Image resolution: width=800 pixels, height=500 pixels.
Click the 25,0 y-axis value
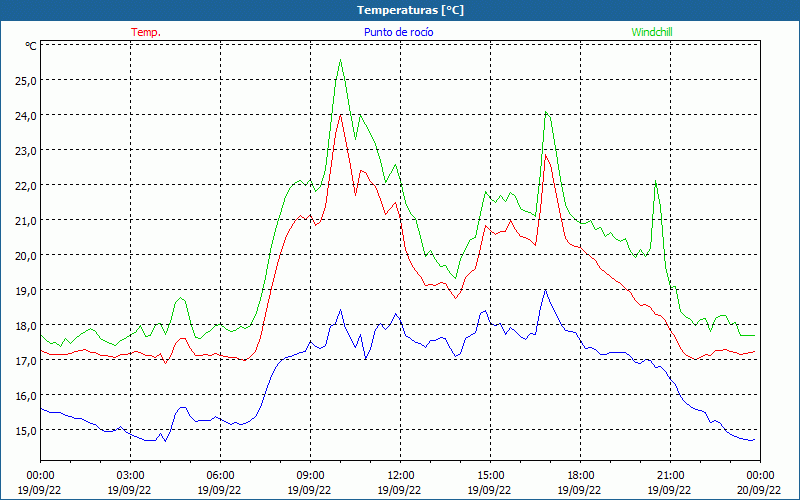pyautogui.click(x=27, y=81)
